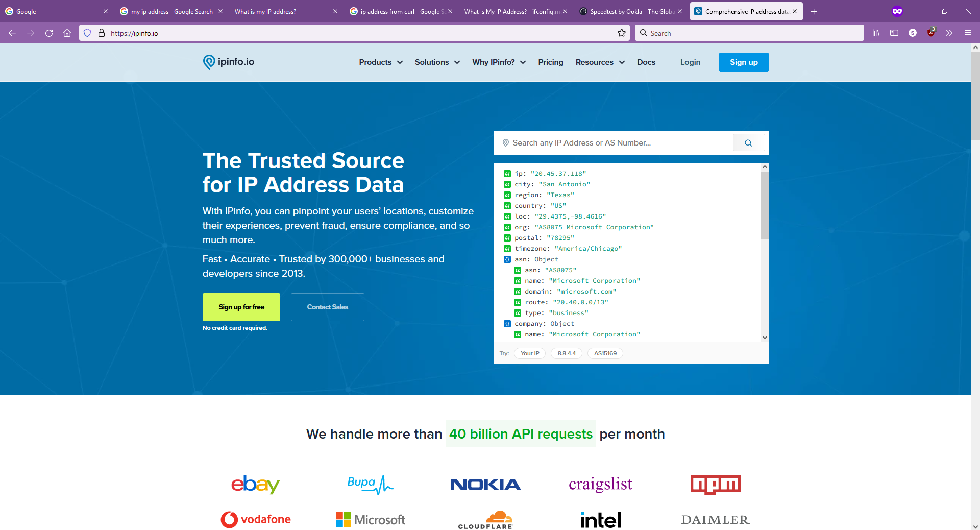Screen dimensions: 980x530
Task: Expand the Products dropdown menu
Action: [381, 62]
